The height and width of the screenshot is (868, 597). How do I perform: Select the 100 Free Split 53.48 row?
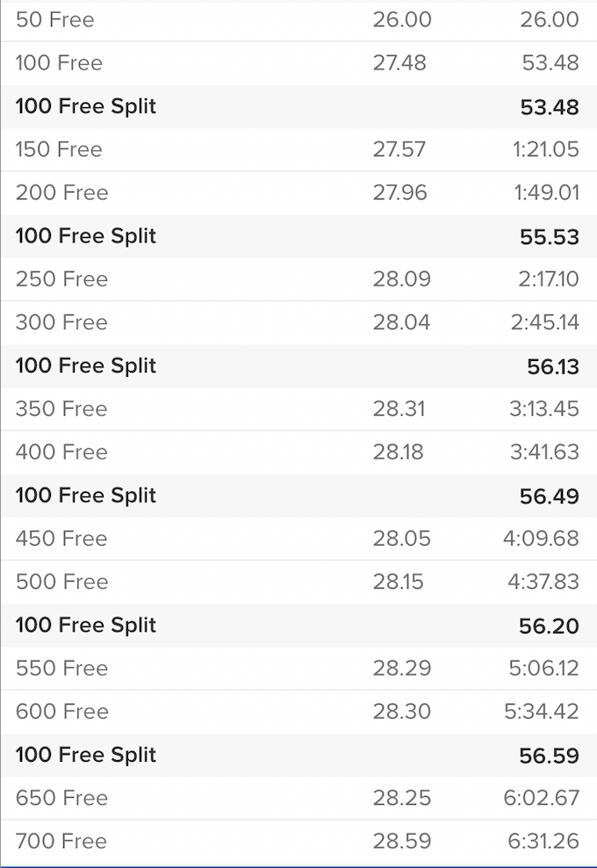click(x=298, y=106)
